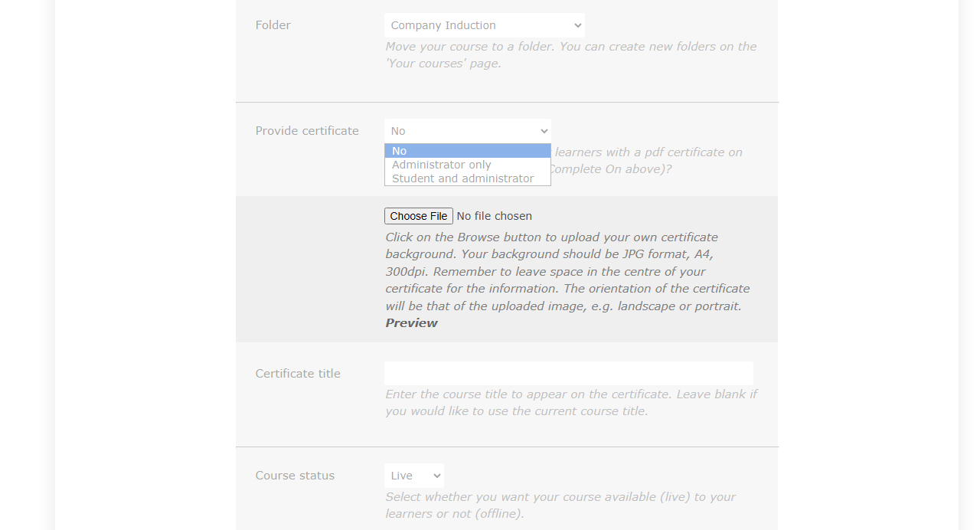Screen dimensions: 980x530
Task: Click the 'Folder' field label
Action: 273,25
